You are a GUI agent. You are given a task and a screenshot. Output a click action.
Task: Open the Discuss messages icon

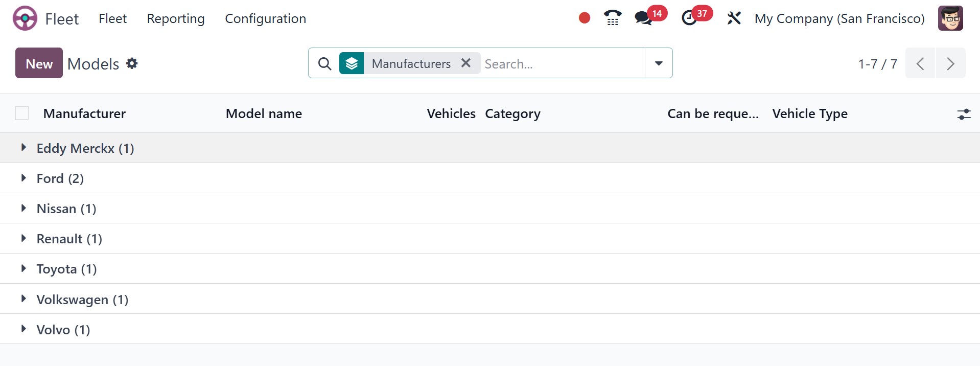[x=643, y=18]
